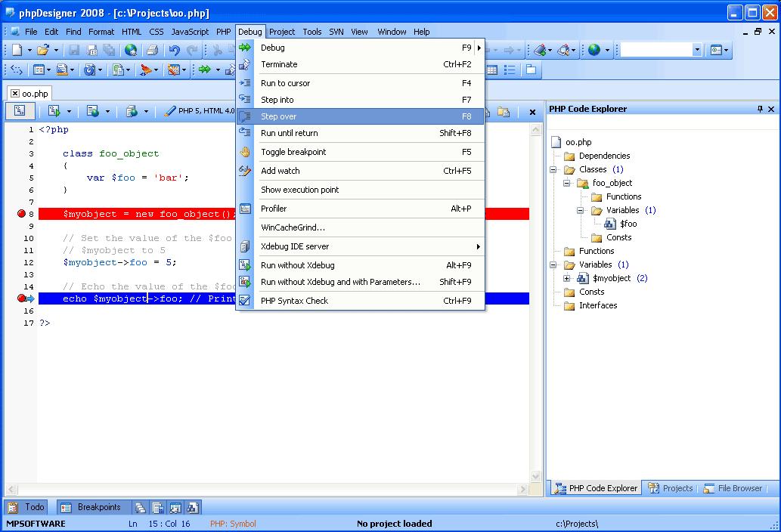Click the dashed arrows code tag icon
Screen dimensions: 781x532
click(x=17, y=70)
